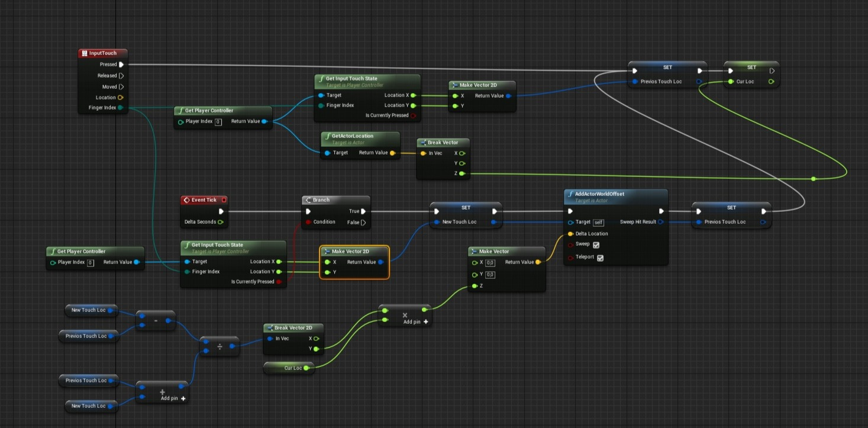Edit Player Index on Get Player Controller feeding GetActorLocation
The height and width of the screenshot is (428, 868).
click(x=218, y=122)
